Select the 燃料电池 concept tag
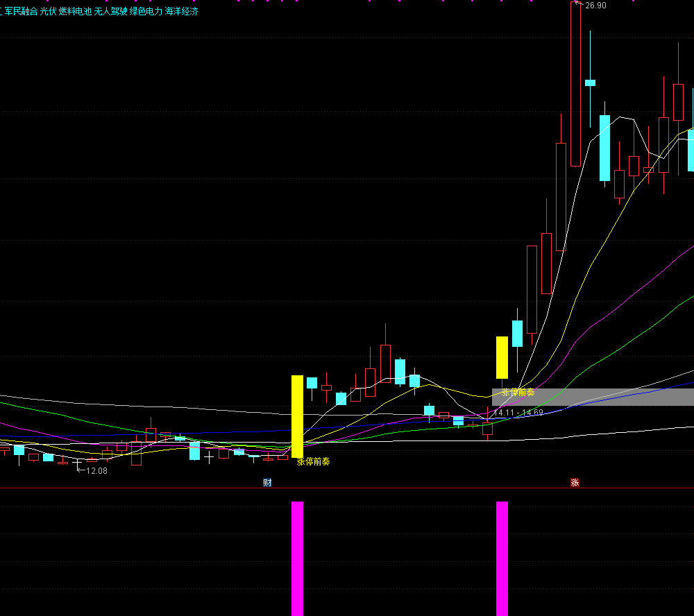The image size is (694, 616). pos(75,12)
